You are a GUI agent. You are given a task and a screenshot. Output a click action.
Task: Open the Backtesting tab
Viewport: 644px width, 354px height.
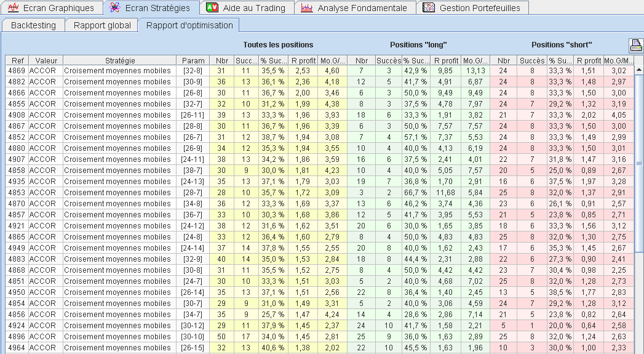tap(33, 25)
